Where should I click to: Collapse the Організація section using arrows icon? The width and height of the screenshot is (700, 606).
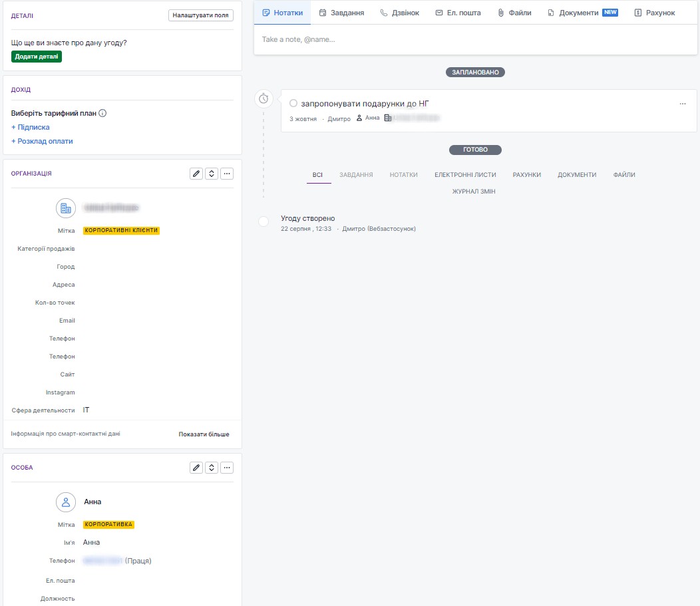pyautogui.click(x=212, y=174)
